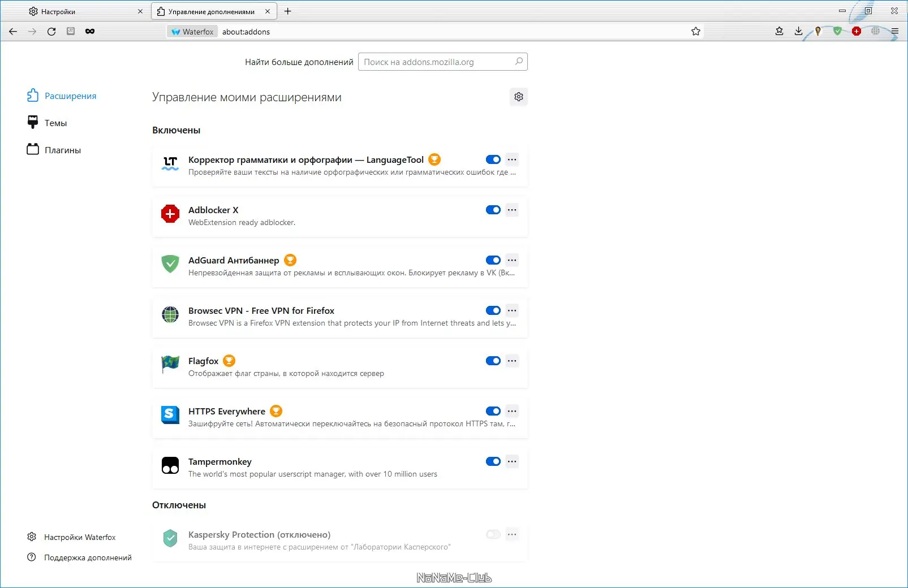Open the bookmarks library toolbar icon

(x=779, y=31)
